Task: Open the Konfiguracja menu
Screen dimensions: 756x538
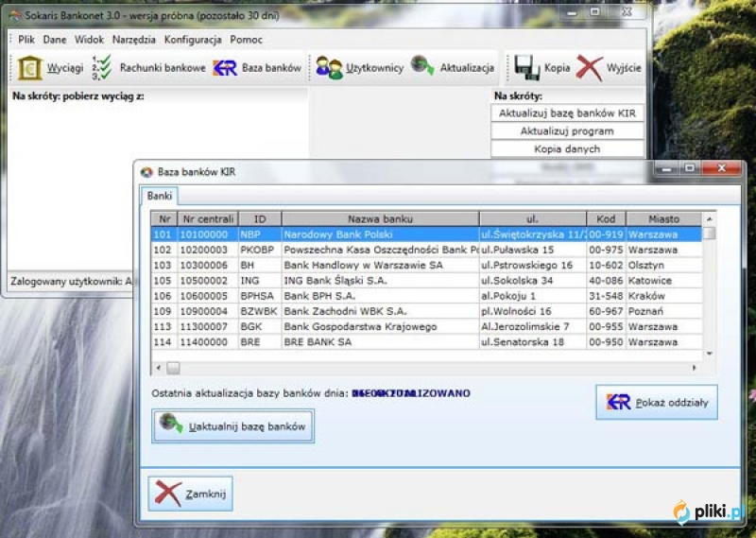Action: tap(193, 40)
